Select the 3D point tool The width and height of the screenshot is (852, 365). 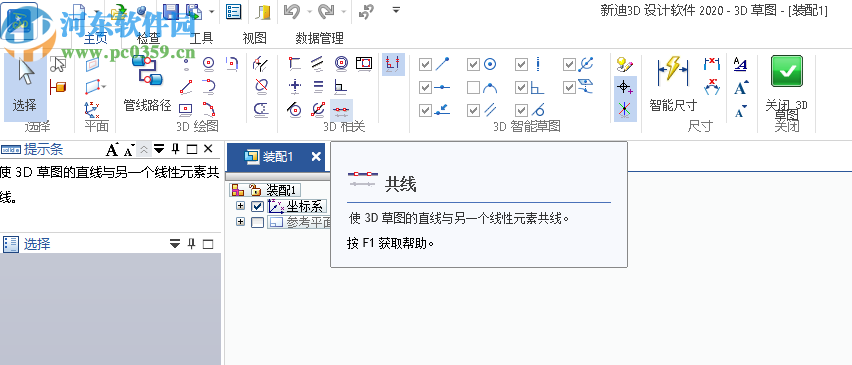[186, 64]
